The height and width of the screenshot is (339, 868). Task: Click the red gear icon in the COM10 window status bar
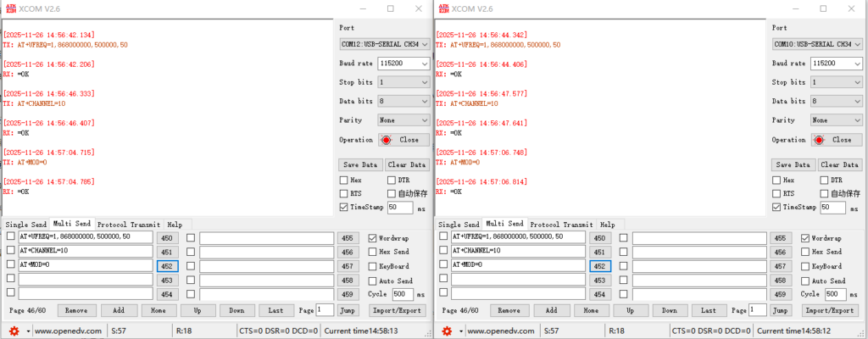click(445, 331)
